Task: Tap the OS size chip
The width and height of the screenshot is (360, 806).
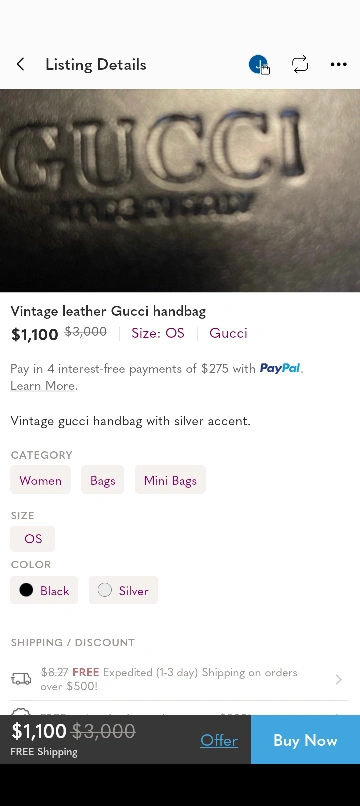Action: pyautogui.click(x=32, y=539)
